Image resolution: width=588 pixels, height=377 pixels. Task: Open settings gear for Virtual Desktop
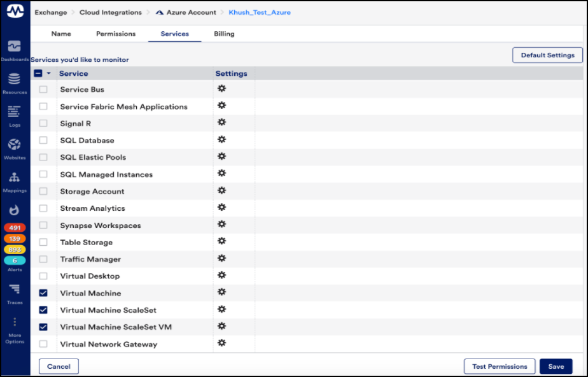[221, 275]
